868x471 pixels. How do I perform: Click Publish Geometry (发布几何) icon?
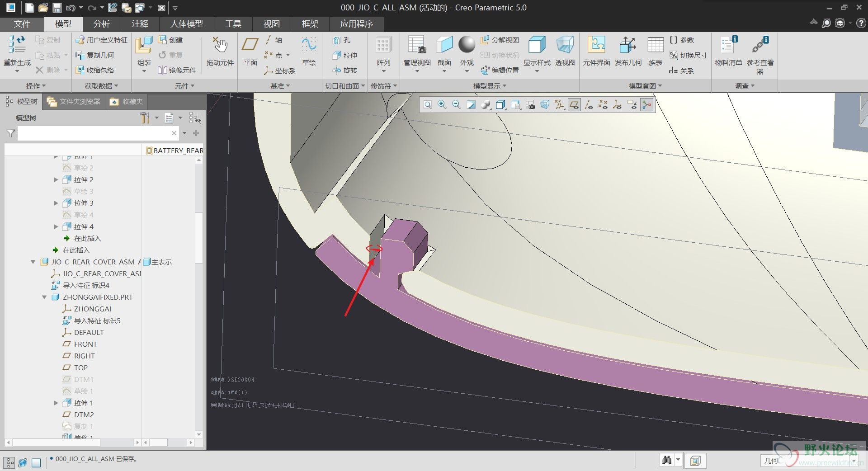point(627,45)
